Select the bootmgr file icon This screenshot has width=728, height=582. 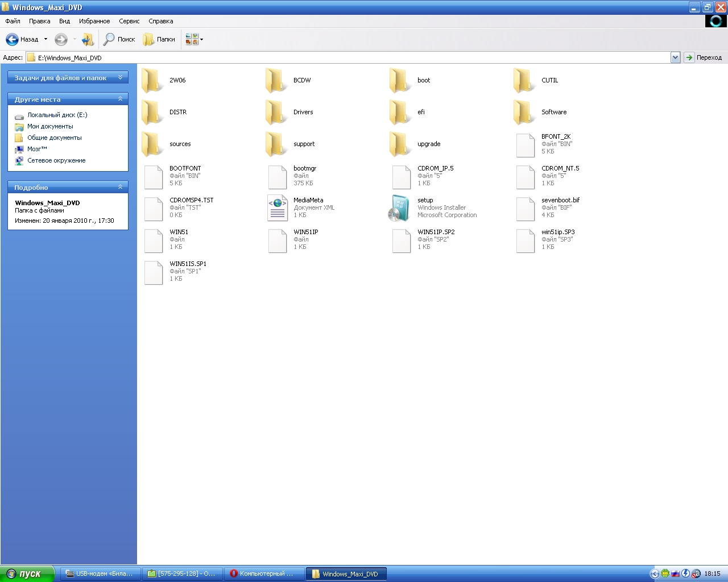point(277,176)
